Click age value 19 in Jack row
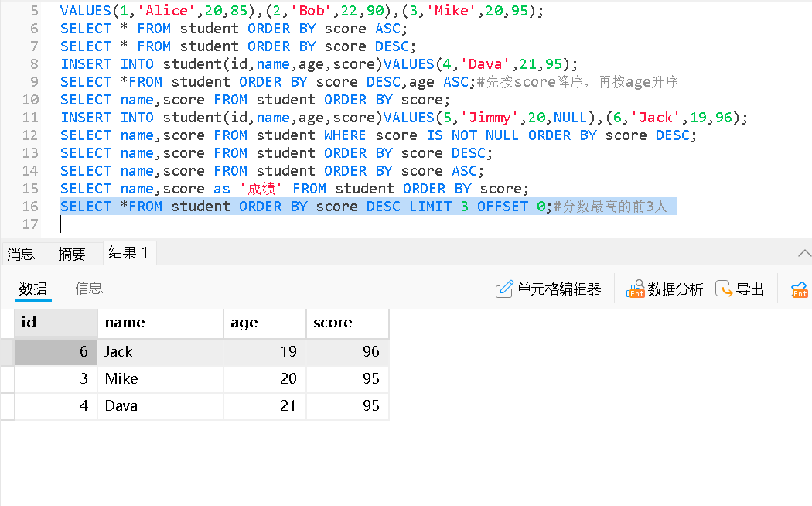This screenshot has height=506, width=812. pos(264,352)
